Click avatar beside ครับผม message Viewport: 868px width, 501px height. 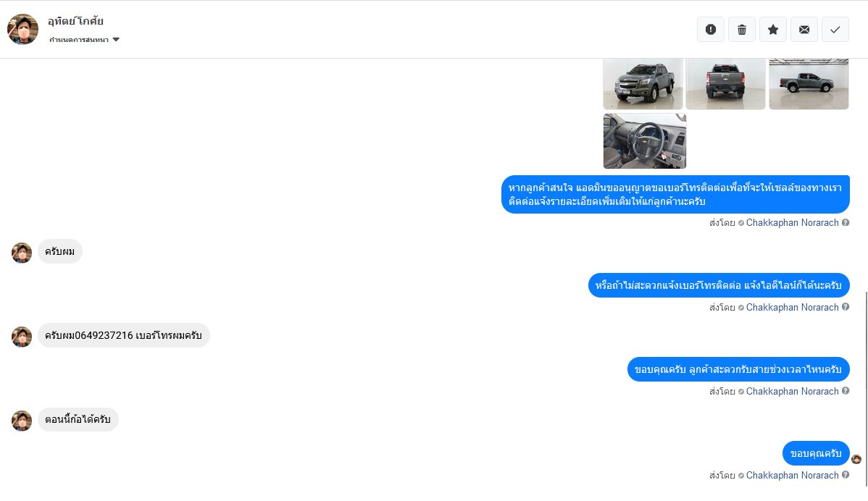tap(22, 253)
